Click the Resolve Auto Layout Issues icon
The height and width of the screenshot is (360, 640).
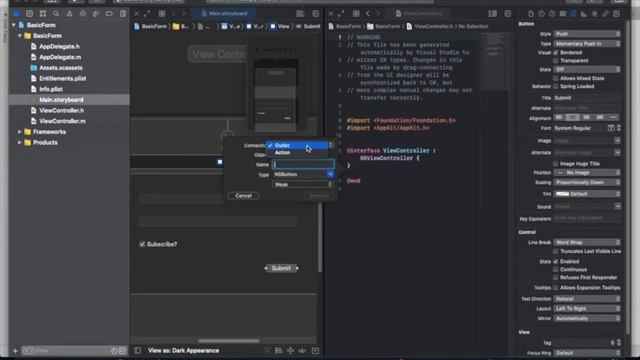click(302, 350)
